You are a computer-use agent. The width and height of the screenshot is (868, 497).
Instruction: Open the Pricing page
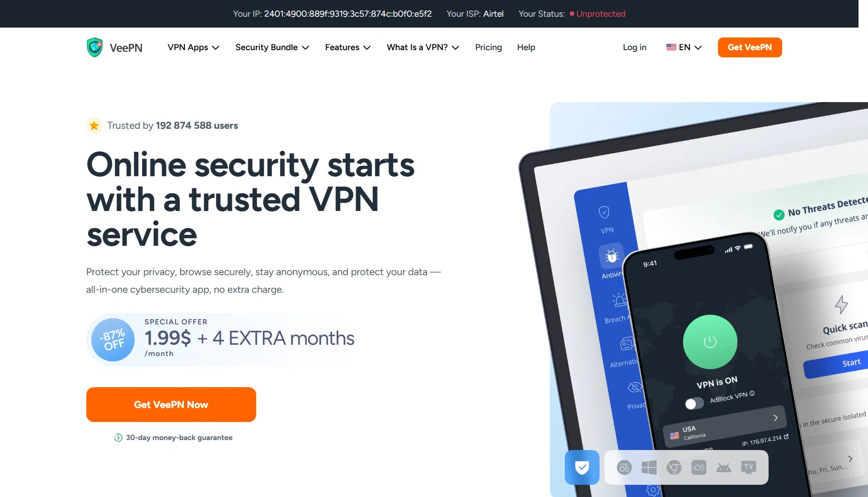click(488, 47)
